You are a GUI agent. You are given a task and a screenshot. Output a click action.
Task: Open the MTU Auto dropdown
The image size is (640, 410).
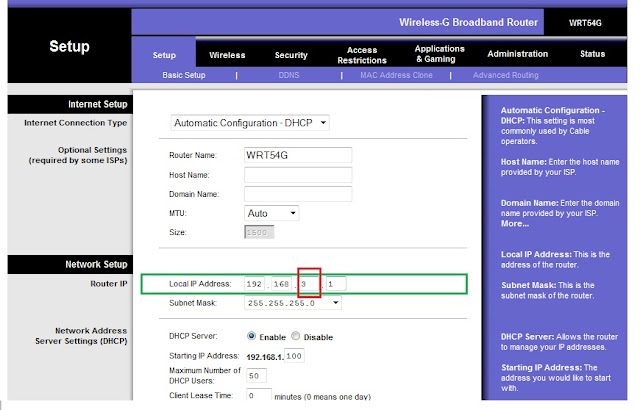[271, 213]
